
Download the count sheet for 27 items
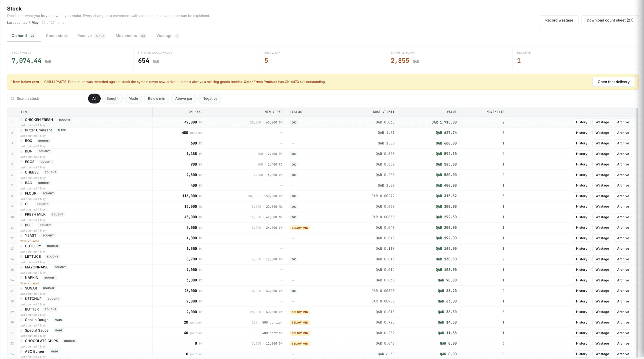tap(610, 20)
